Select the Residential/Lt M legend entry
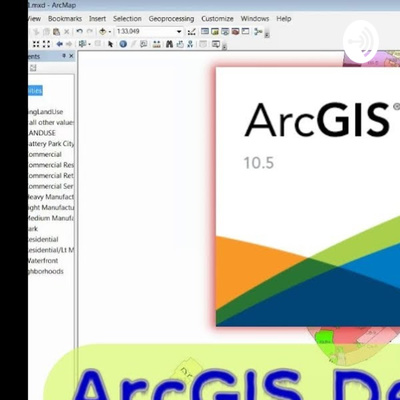Screen dimensions: 400x400 tap(51, 250)
